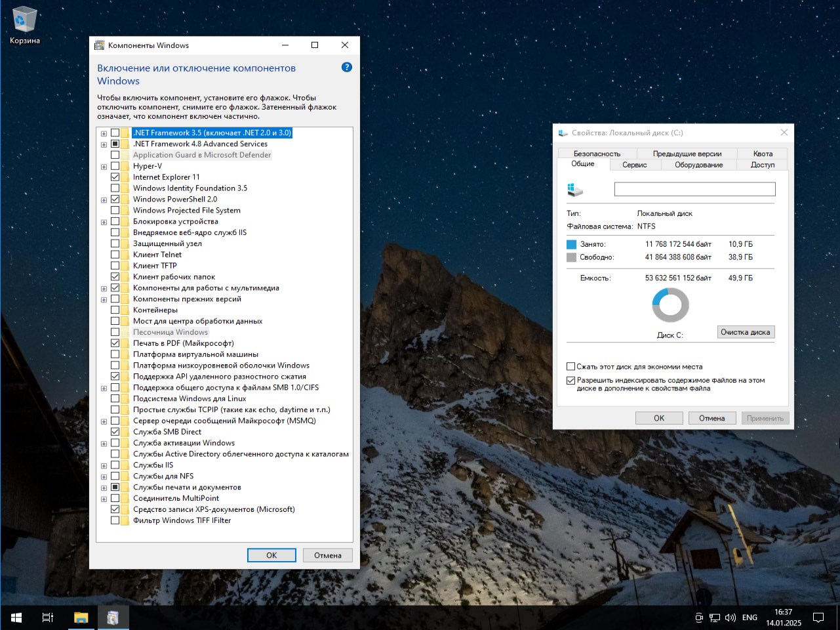
Task: Click the volume speaker tray icon
Action: (x=730, y=618)
